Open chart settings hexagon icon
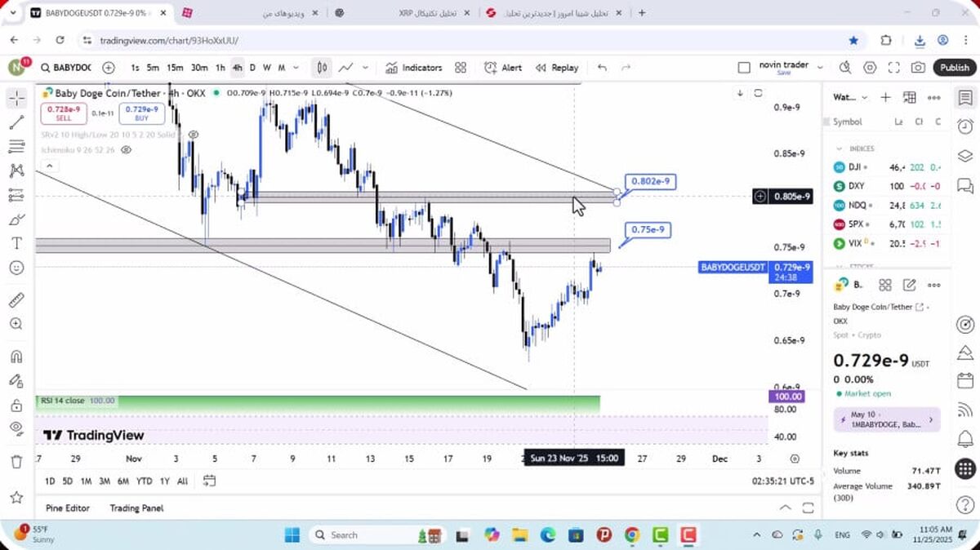The width and height of the screenshot is (980, 550). (870, 68)
